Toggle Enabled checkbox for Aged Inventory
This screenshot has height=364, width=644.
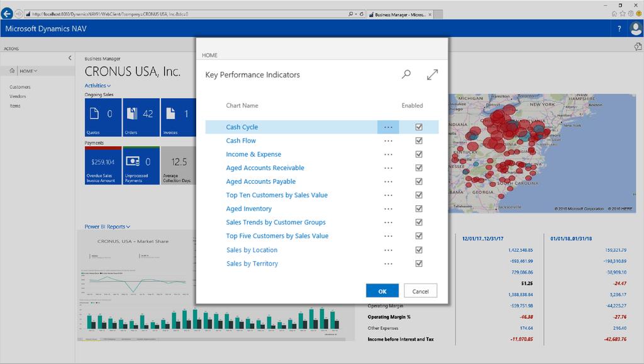(418, 208)
